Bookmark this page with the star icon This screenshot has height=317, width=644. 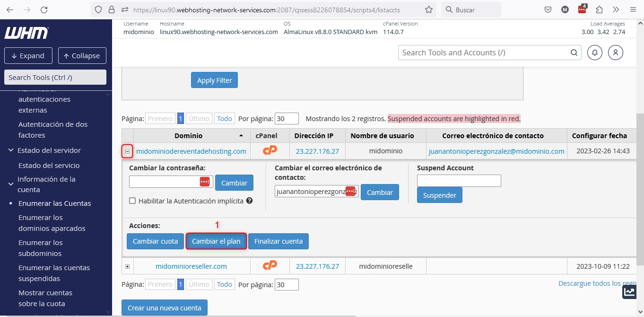pyautogui.click(x=428, y=9)
